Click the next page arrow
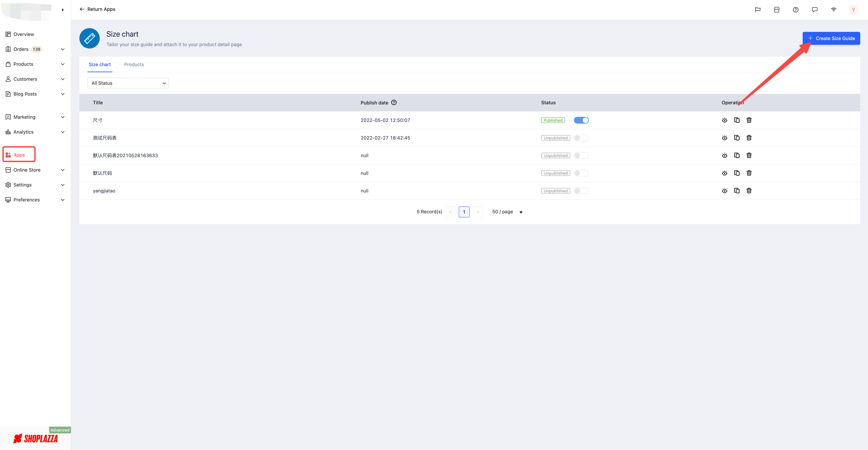The height and width of the screenshot is (450, 868). [x=477, y=212]
